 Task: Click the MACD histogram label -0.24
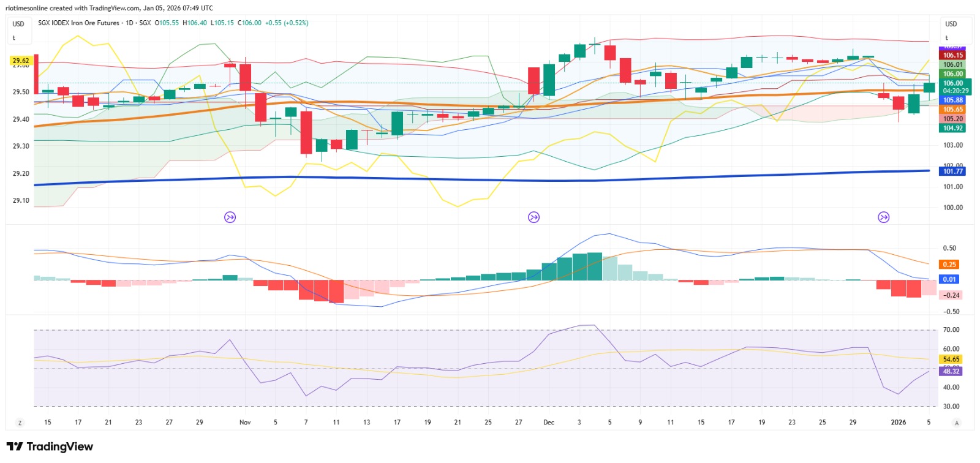pyautogui.click(x=951, y=295)
